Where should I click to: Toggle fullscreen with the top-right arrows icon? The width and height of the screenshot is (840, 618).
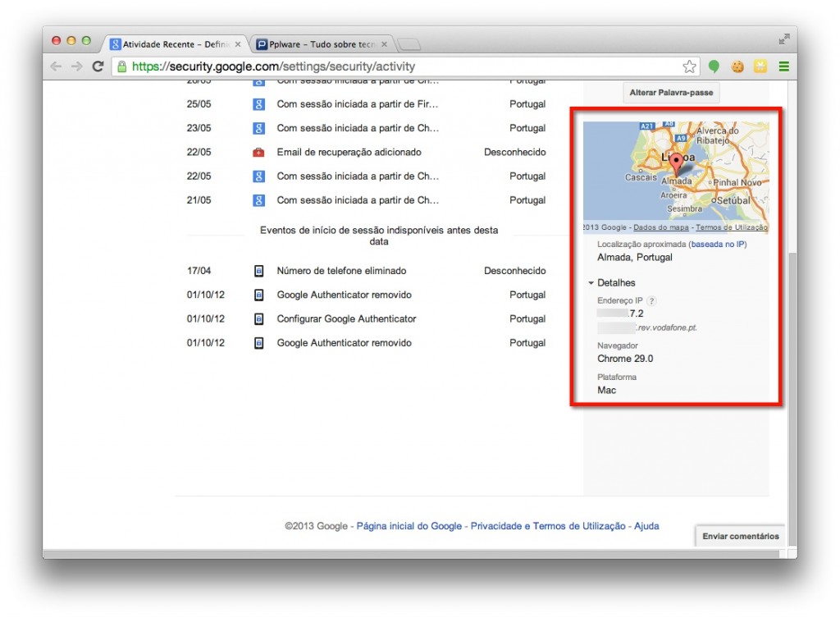tap(783, 39)
